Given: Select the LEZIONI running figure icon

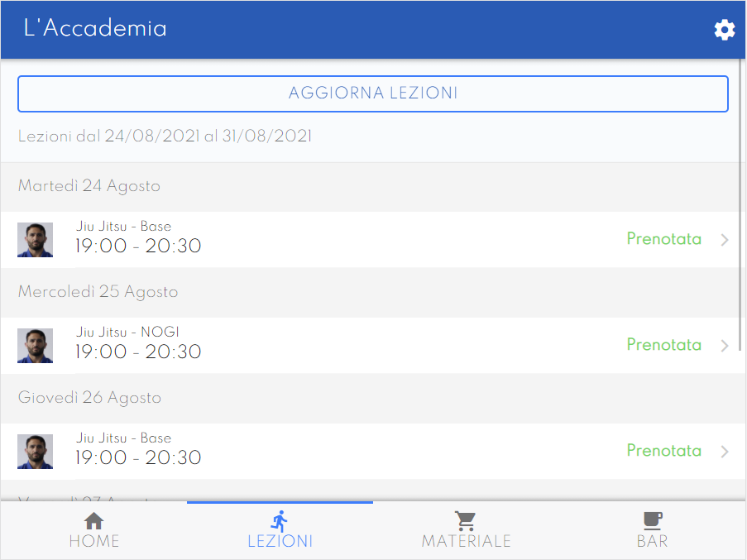Looking at the screenshot, I should tap(280, 521).
